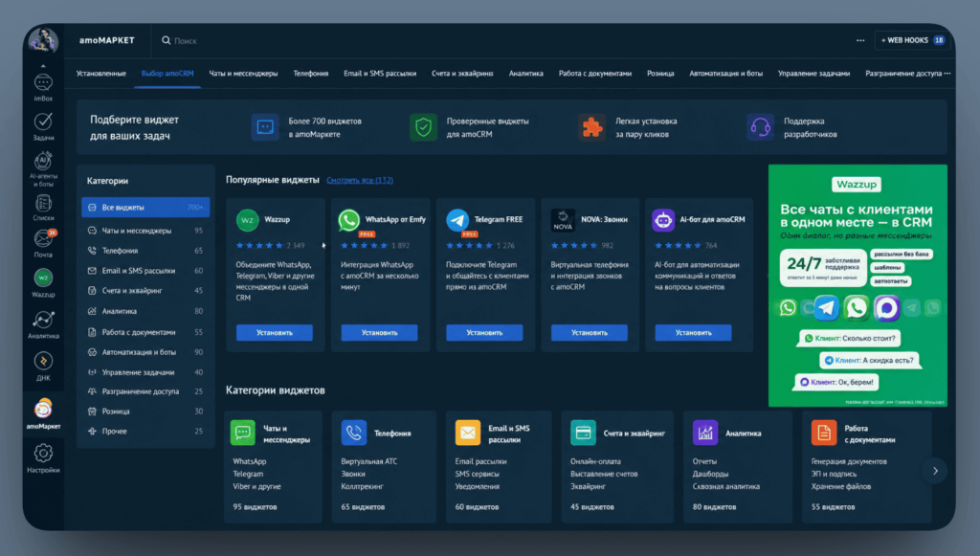Open Настройки gear icon

(43, 458)
